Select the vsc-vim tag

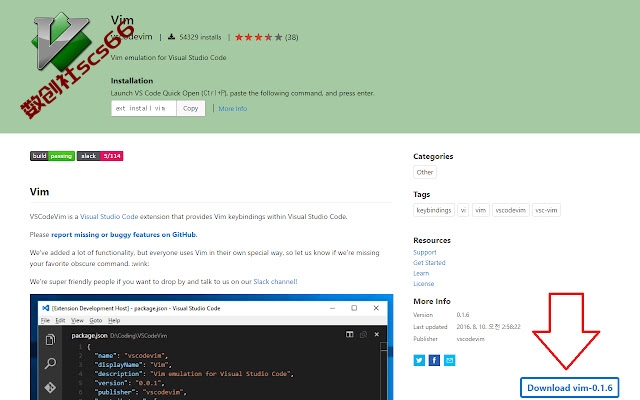pos(546,210)
